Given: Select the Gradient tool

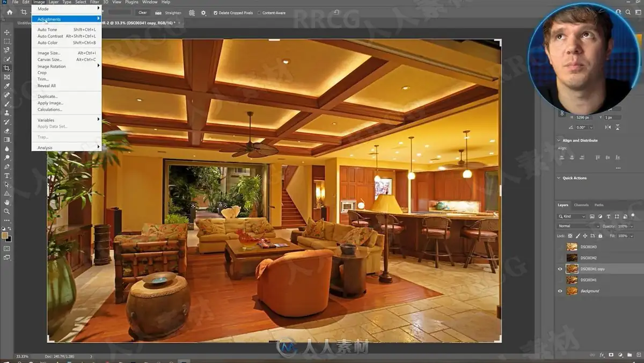Looking at the screenshot, I should point(7,140).
